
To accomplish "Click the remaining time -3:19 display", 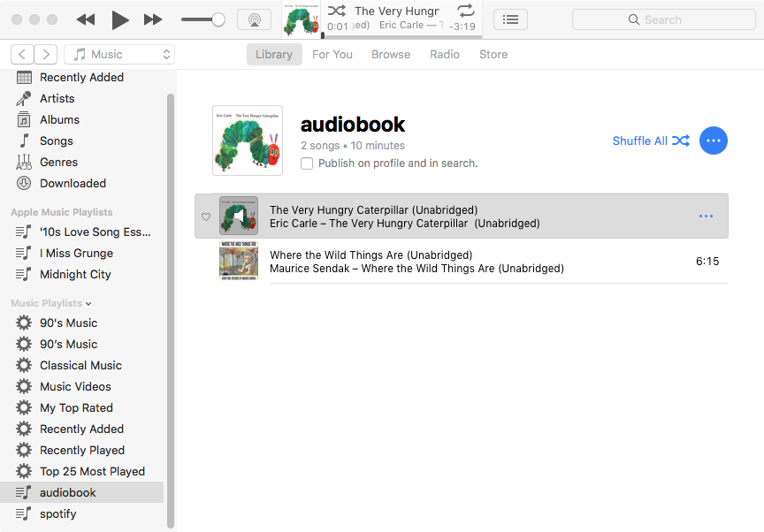I will click(x=462, y=27).
